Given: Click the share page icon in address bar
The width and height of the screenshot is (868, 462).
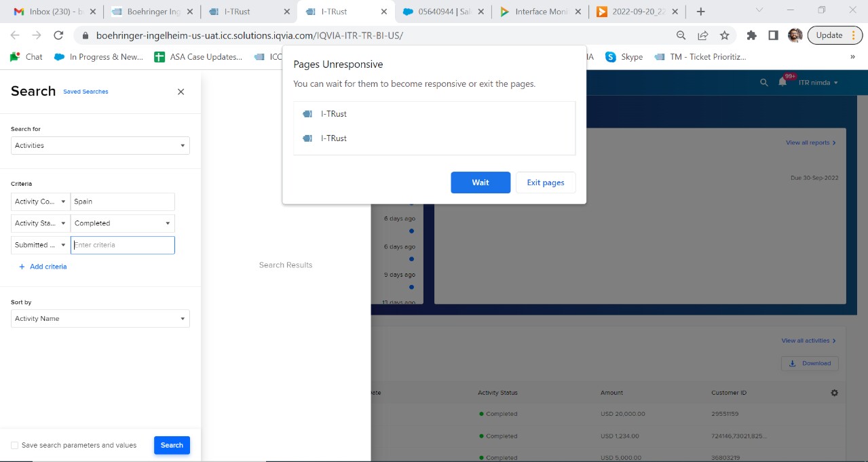Looking at the screenshot, I should click(x=702, y=35).
